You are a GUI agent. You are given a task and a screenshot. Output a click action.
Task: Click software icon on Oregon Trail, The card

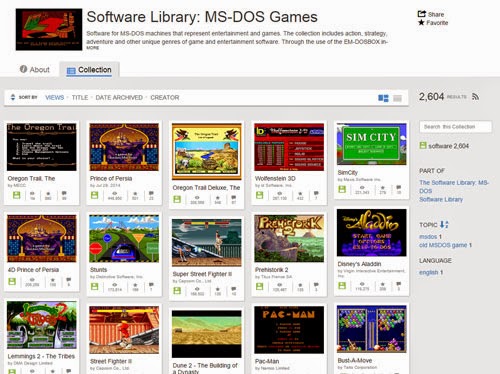[x=16, y=195]
